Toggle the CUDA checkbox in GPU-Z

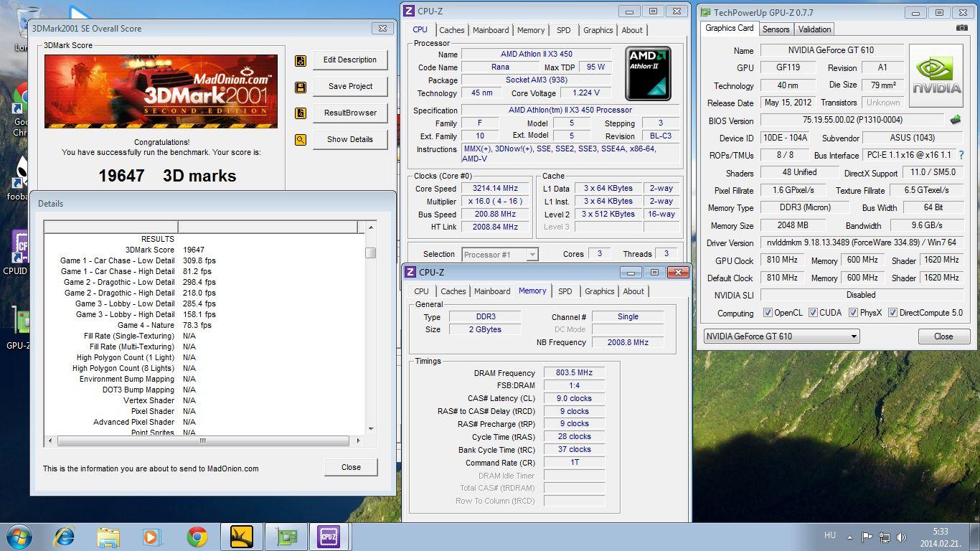813,313
